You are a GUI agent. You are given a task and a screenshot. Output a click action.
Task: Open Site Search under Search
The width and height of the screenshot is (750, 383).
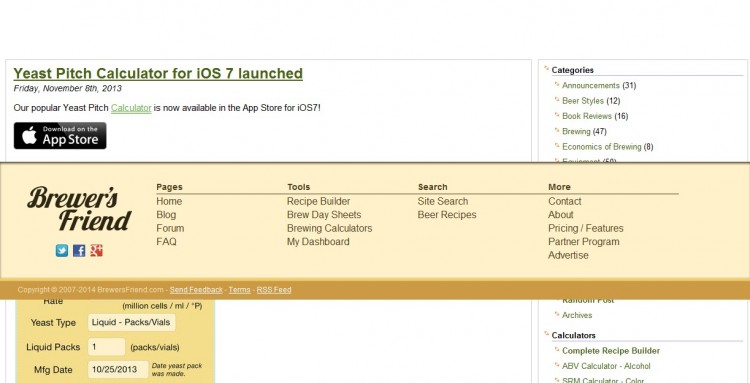tap(443, 201)
